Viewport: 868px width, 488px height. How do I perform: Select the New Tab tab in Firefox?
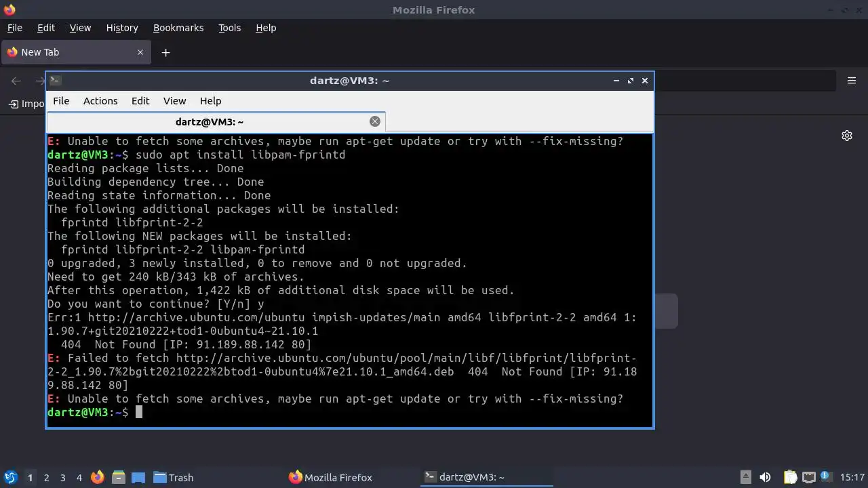pyautogui.click(x=76, y=52)
